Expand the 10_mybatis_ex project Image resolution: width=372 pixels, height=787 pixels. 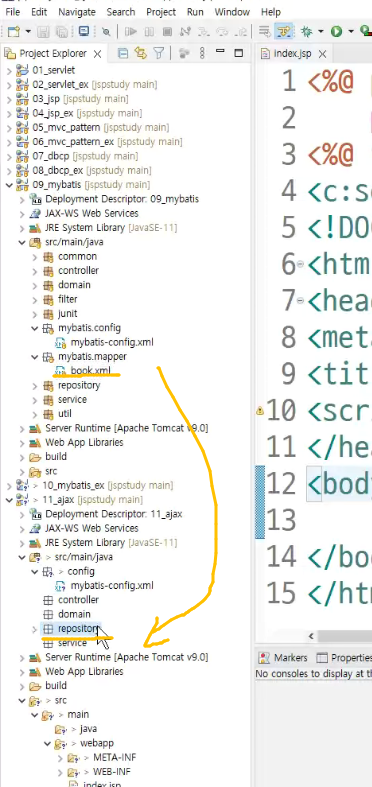tap(9, 485)
